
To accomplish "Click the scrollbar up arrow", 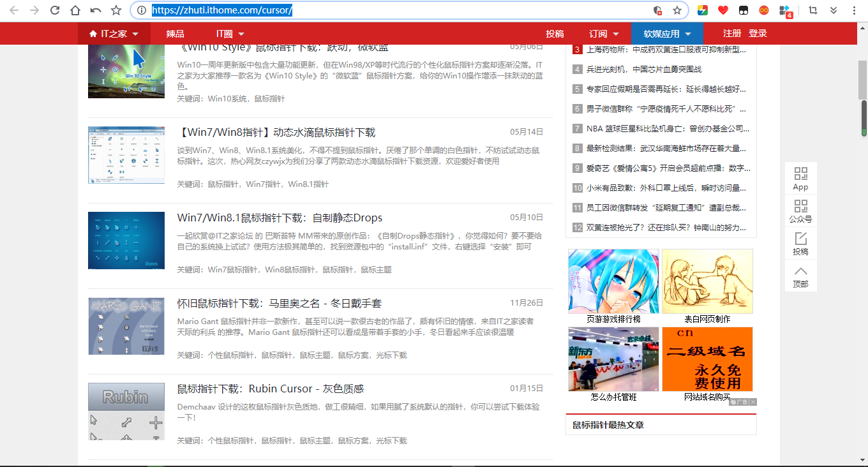I will click(863, 28).
